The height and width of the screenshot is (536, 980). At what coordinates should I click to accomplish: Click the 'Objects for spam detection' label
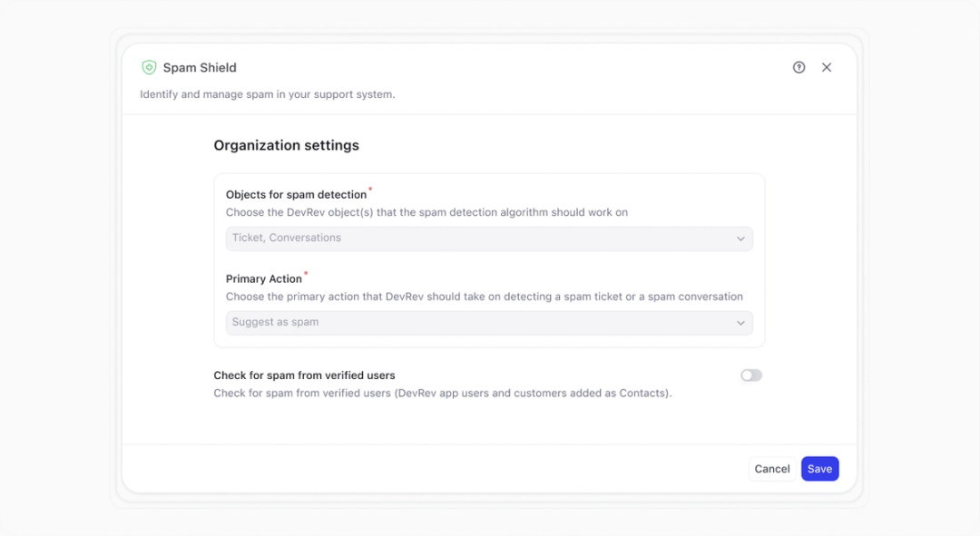pos(296,195)
